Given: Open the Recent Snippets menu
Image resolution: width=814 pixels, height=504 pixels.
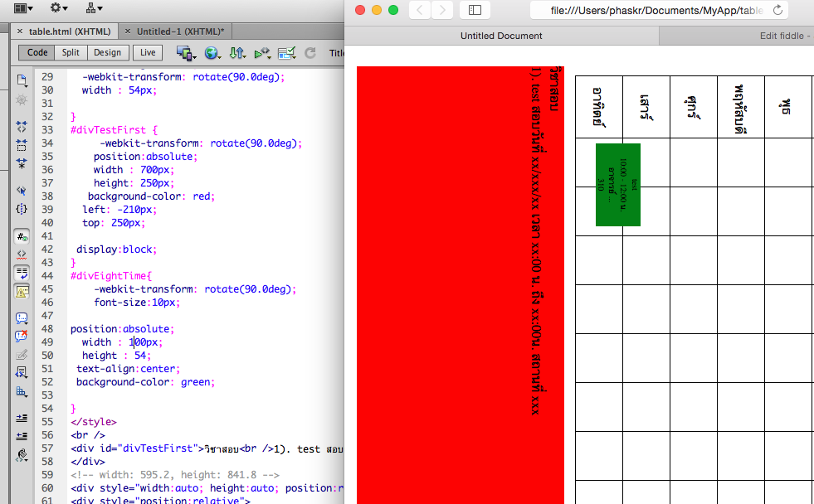Looking at the screenshot, I should (22, 372).
